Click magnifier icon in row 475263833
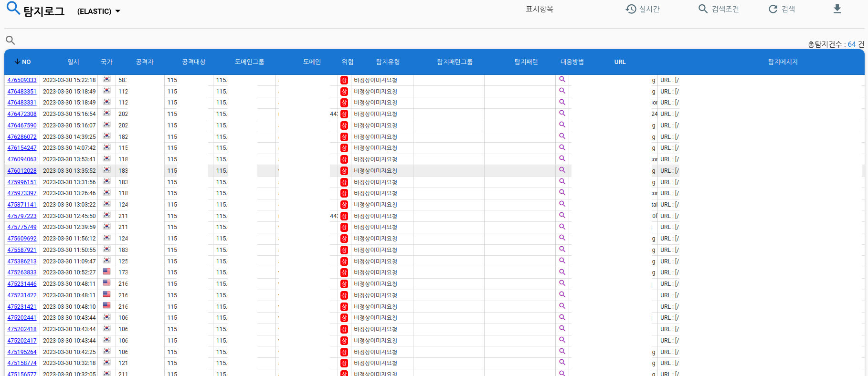The image size is (868, 376). tap(562, 272)
